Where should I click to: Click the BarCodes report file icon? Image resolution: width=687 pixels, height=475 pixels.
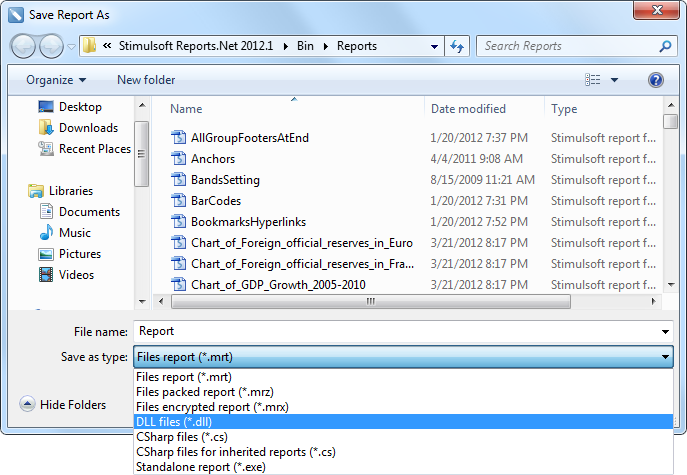(x=179, y=201)
